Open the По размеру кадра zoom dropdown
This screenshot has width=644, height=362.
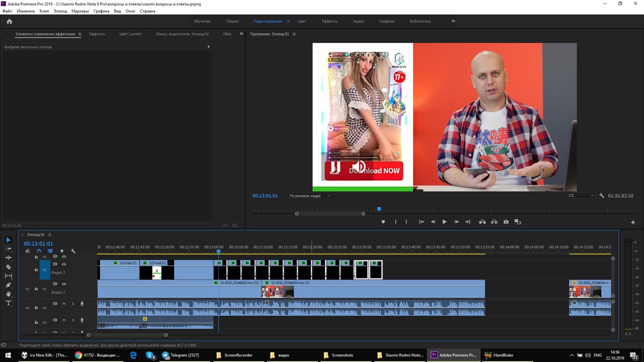(x=309, y=196)
